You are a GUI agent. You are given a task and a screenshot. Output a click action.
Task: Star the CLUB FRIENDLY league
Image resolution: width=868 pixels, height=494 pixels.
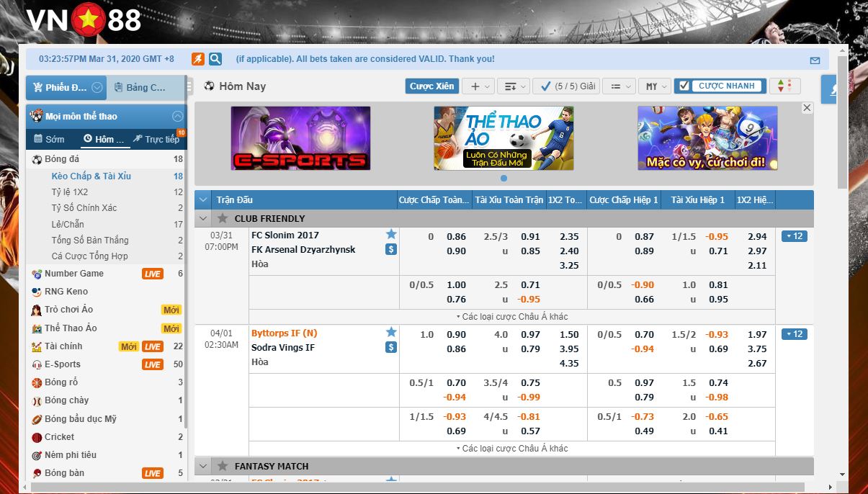[223, 218]
